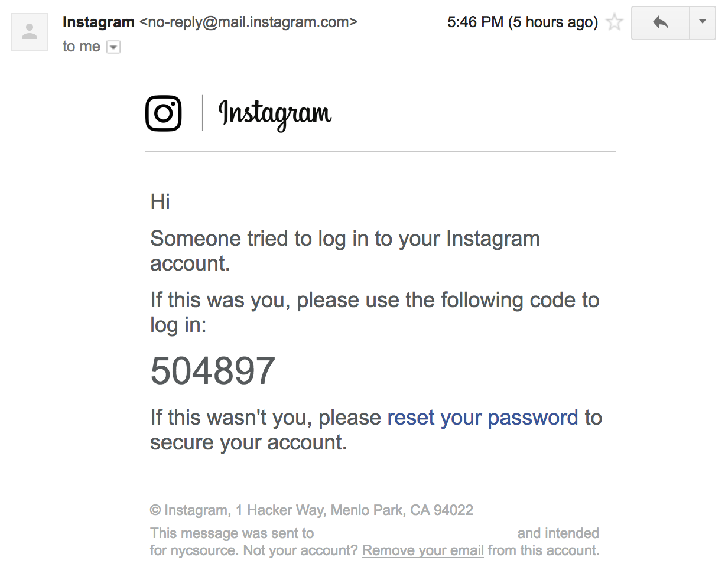Image resolution: width=728 pixels, height=580 pixels.
Task: Click the Instagram camera logo
Action: (164, 113)
